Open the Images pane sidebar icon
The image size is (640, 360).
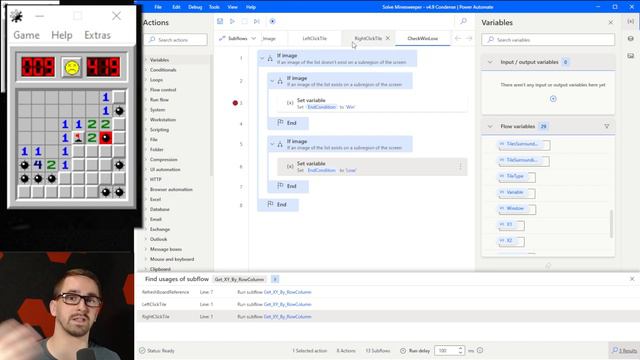coord(631,56)
